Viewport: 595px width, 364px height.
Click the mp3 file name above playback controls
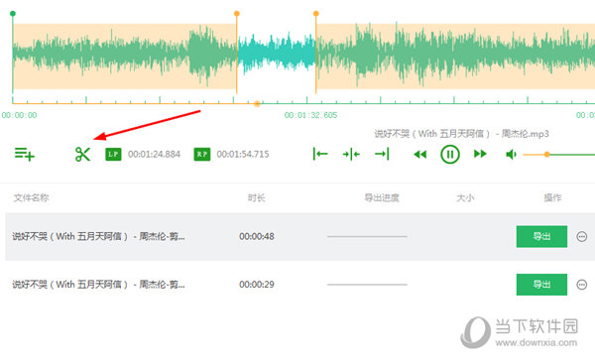461,134
